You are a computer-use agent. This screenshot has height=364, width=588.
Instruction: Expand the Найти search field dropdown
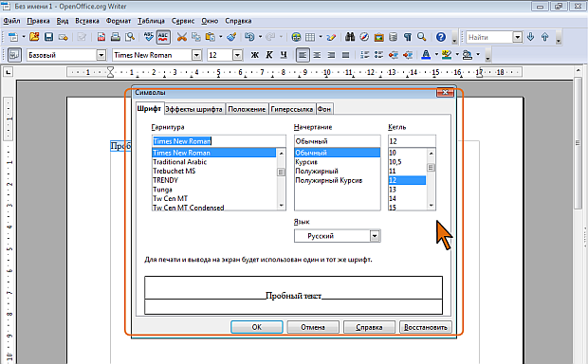518,37
